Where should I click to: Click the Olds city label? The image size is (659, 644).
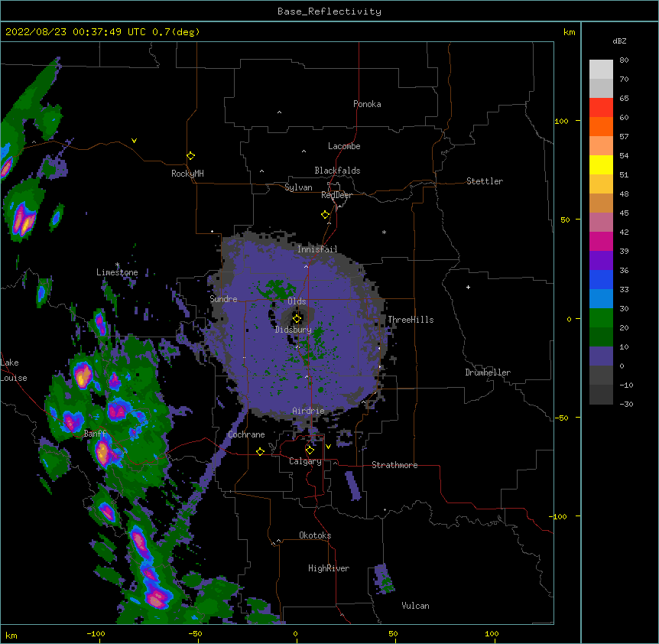(297, 301)
